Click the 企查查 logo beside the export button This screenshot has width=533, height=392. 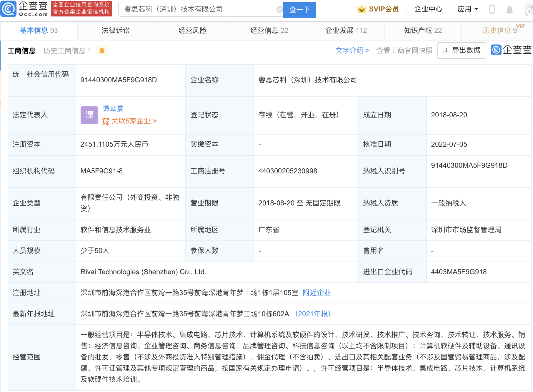[511, 50]
